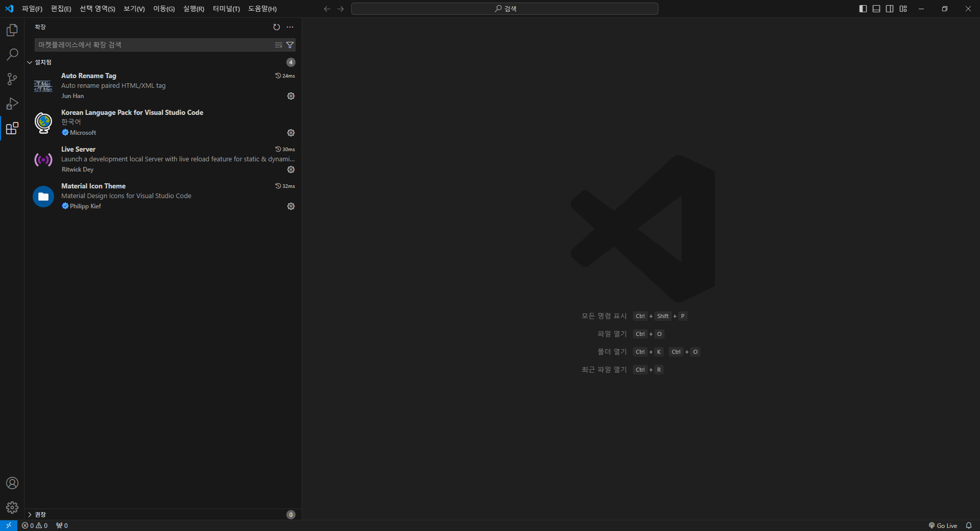Click the 32ms activation time label
The image size is (980, 531).
click(x=285, y=186)
